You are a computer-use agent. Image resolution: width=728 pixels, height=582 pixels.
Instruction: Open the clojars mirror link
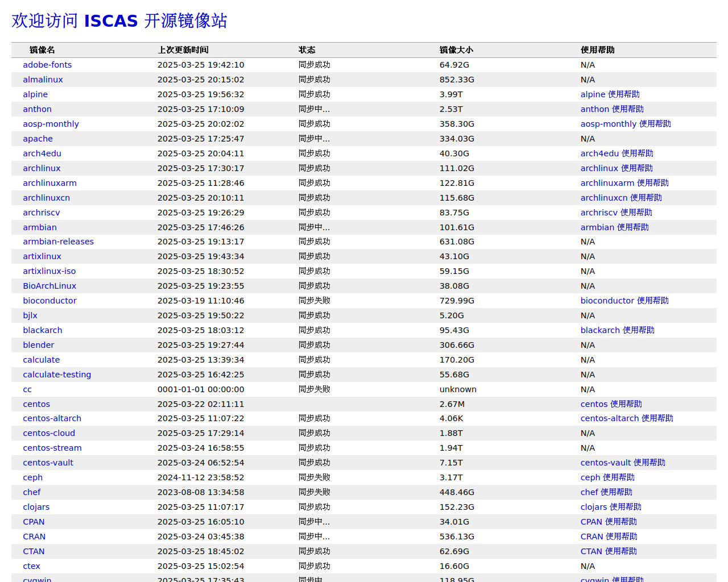pos(36,507)
